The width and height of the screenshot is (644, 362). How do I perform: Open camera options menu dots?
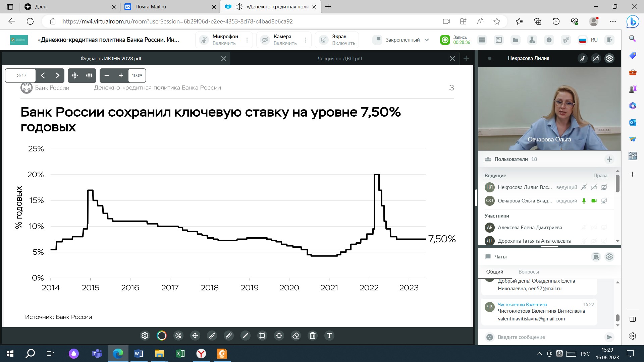[x=306, y=40]
